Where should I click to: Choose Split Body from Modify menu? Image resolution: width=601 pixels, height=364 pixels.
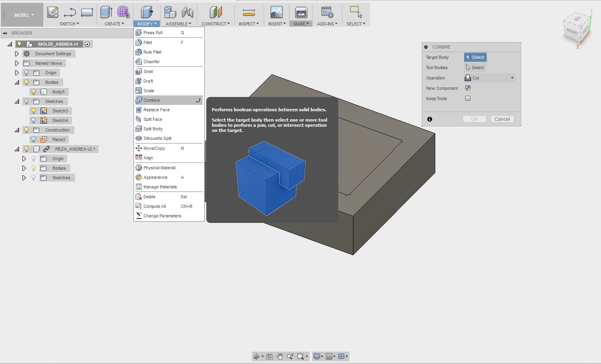pyautogui.click(x=153, y=129)
